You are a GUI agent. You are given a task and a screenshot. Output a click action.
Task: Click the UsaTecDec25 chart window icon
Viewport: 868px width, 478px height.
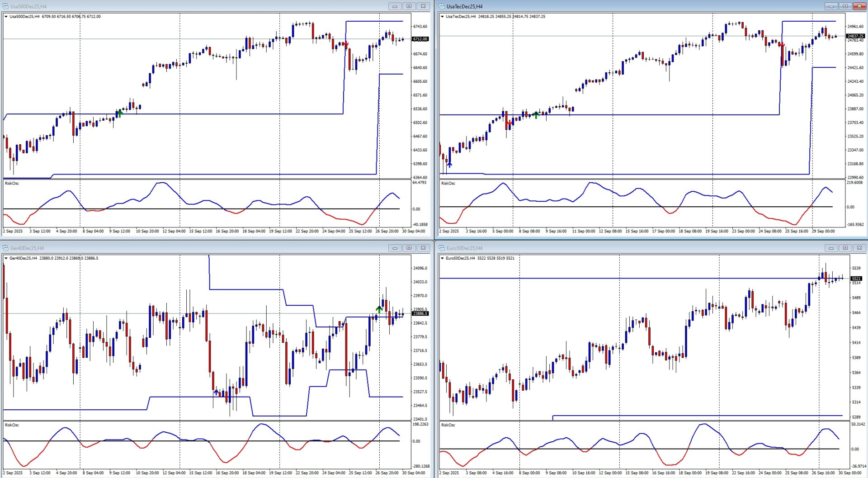(x=442, y=6)
